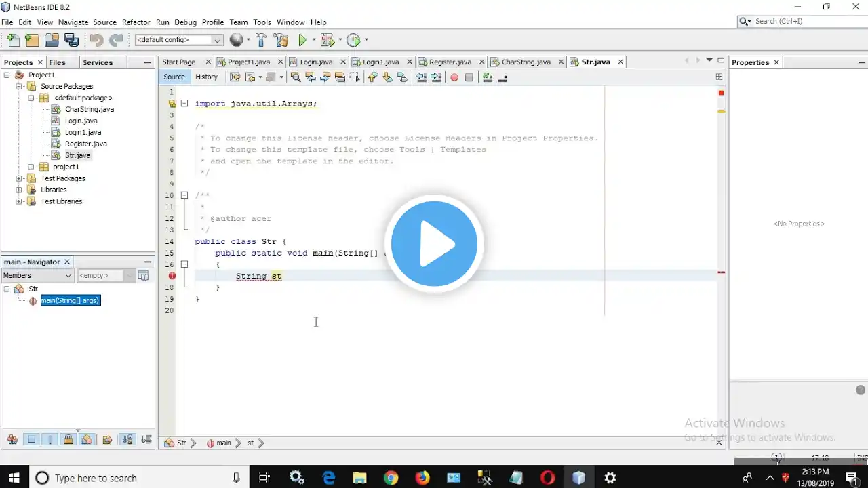Click the hammer Build Project icon
Viewport: 868px width, 488px height.
261,40
